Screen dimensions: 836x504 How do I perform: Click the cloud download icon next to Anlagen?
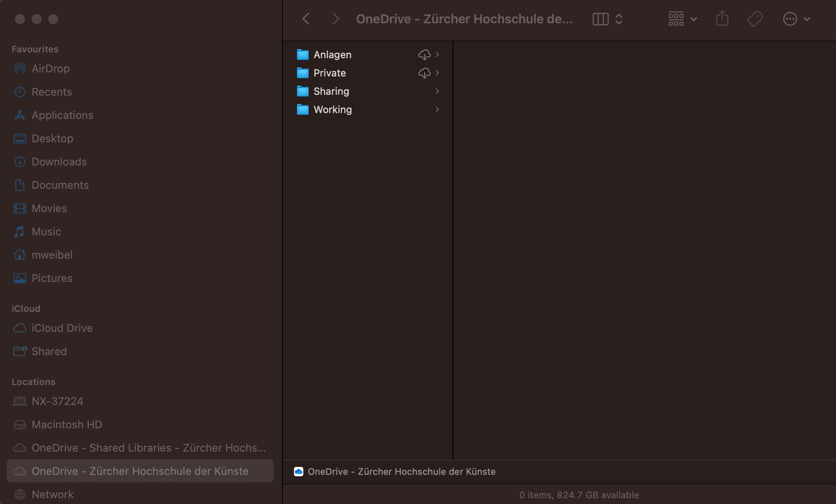[424, 54]
